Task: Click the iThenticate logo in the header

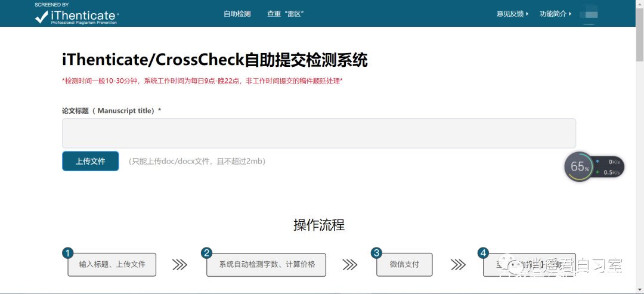Action: [77, 14]
